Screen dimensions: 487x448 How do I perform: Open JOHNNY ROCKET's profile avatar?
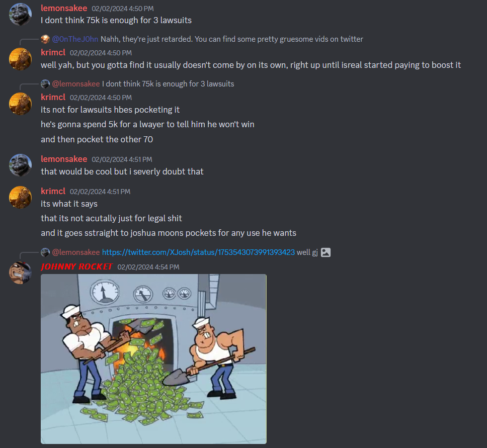pos(20,273)
